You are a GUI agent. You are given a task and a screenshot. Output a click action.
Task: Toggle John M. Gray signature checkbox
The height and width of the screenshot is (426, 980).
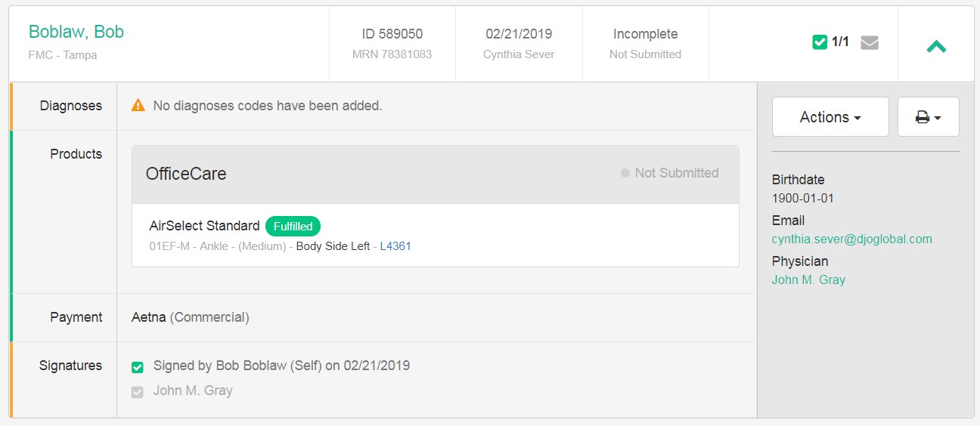[138, 392]
